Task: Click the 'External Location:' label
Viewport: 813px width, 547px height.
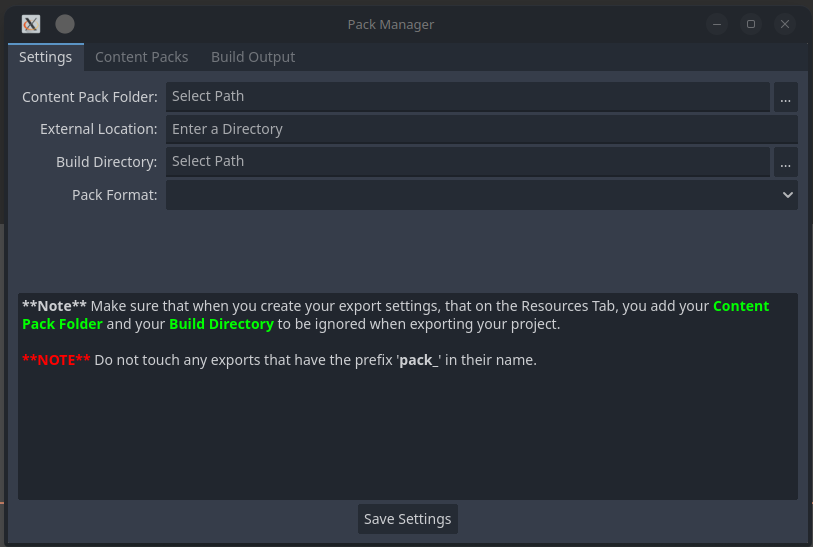Action: pyautogui.click(x=99, y=129)
